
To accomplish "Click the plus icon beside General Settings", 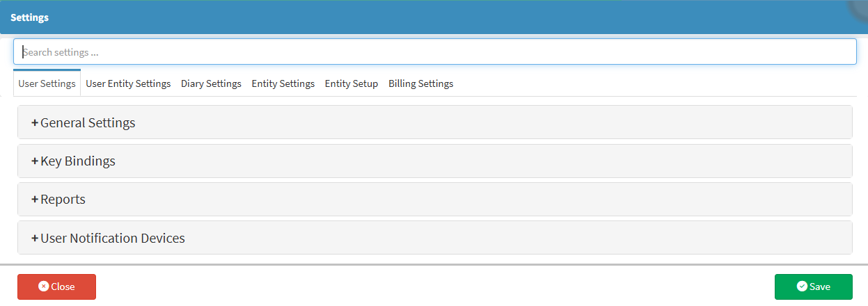I will pos(35,123).
